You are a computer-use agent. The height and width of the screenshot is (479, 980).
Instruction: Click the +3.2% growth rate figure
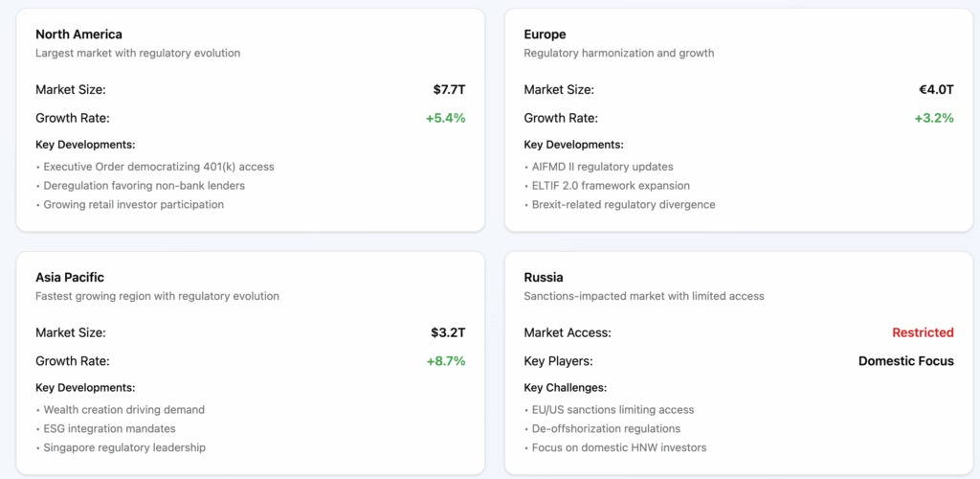[x=934, y=118]
